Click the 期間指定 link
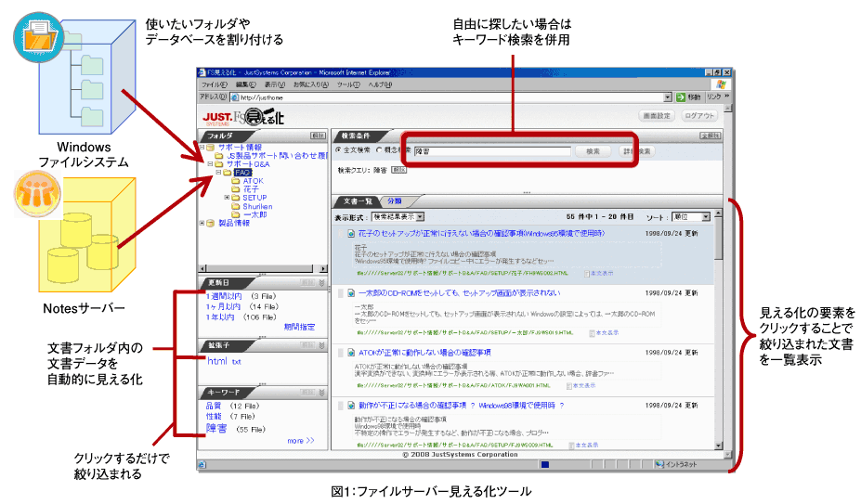The height and width of the screenshot is (504, 861). pyautogui.click(x=299, y=327)
